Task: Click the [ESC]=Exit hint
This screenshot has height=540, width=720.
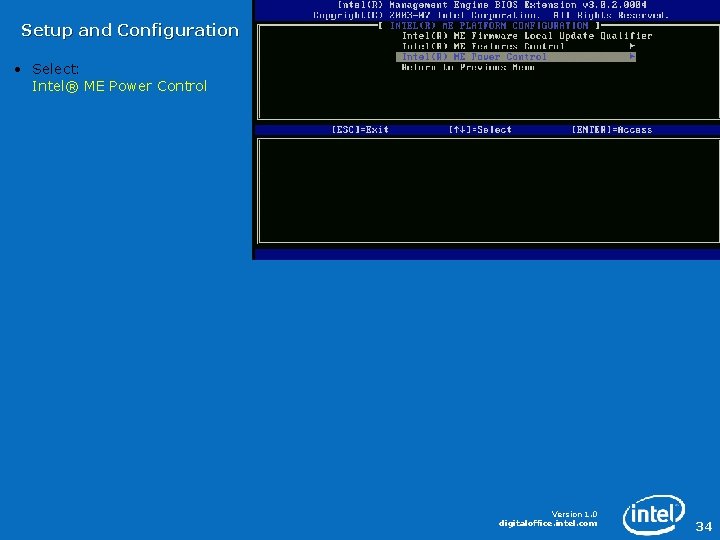Action: [360, 130]
